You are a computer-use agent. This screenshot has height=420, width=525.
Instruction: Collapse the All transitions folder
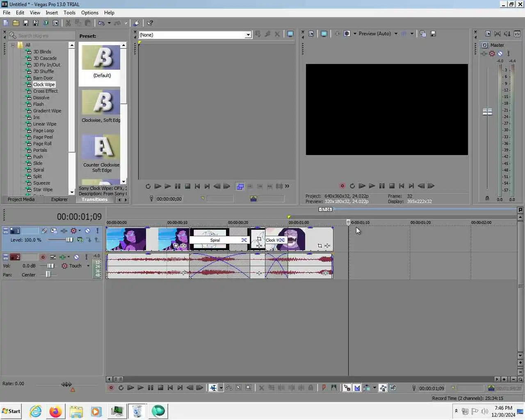pyautogui.click(x=13, y=45)
